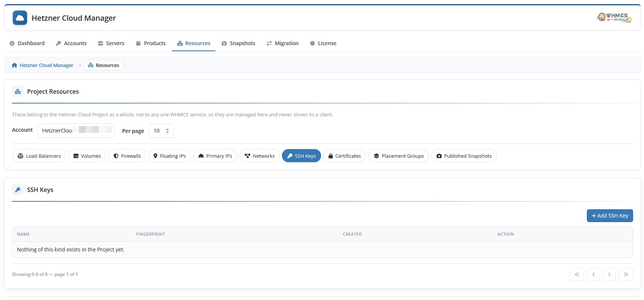
Task: Go to previous page arrow
Action: [x=593, y=274]
